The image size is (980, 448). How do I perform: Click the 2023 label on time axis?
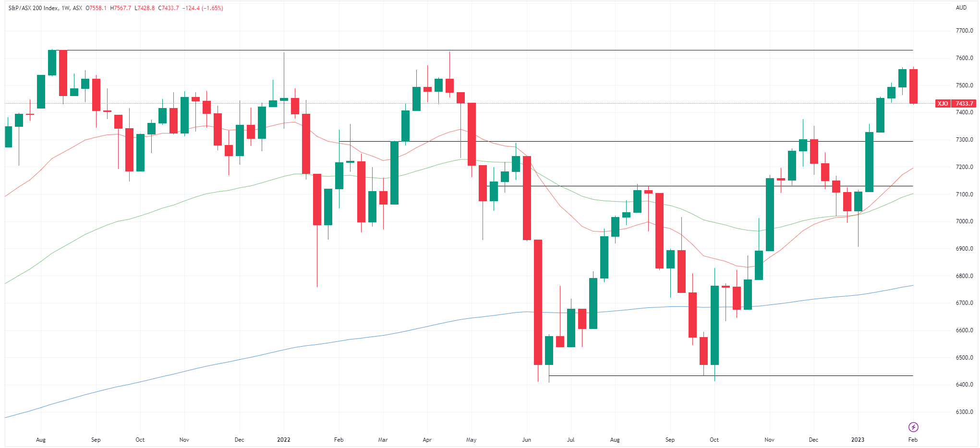(x=858, y=440)
